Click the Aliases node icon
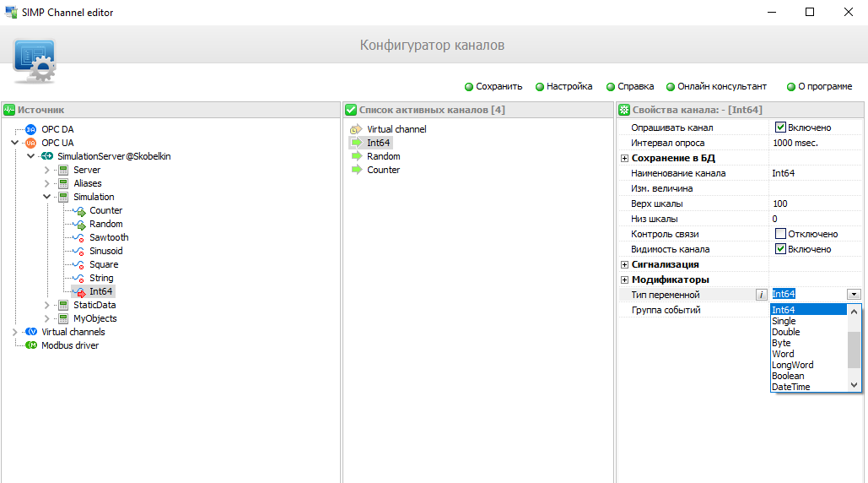Screen dimensions: 868x483 (x=63, y=183)
